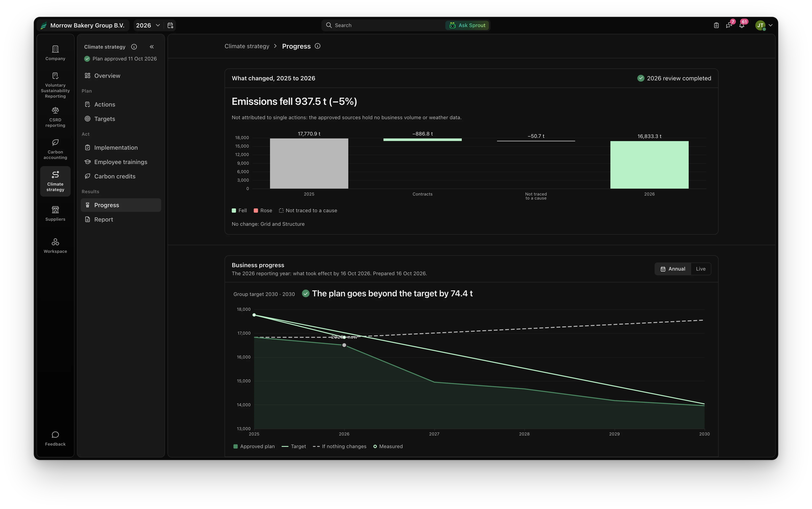Go to CSRD reporting
This screenshot has height=509, width=812.
click(55, 118)
